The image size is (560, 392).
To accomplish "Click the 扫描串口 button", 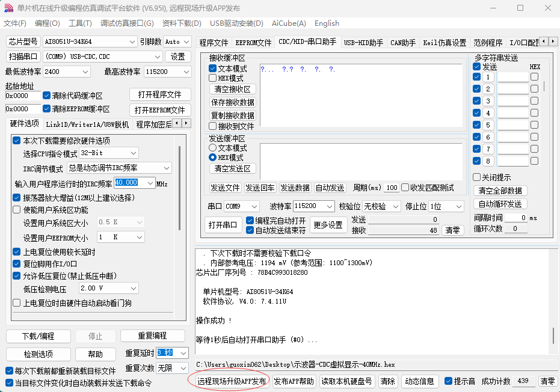I will coord(23,57).
